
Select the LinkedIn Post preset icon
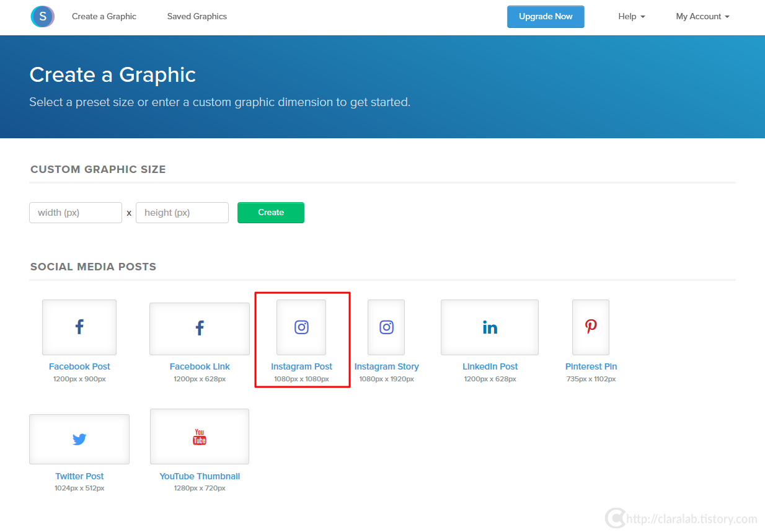(x=490, y=327)
